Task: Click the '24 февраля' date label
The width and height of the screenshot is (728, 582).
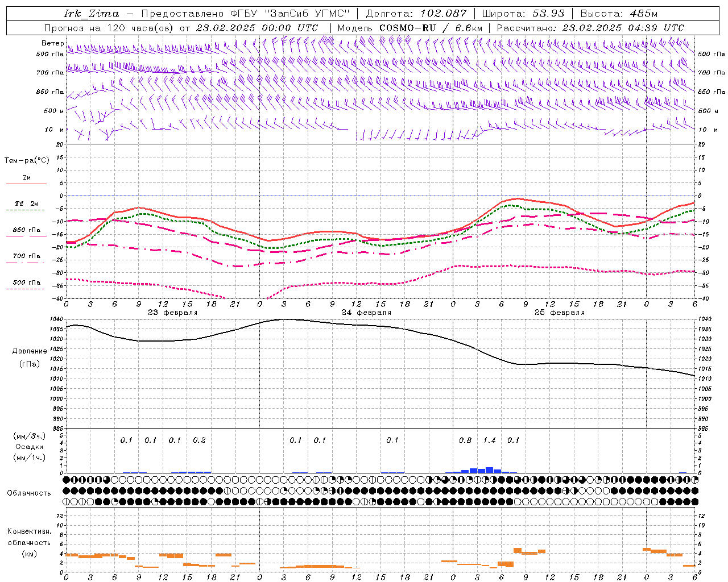Action: [366, 313]
